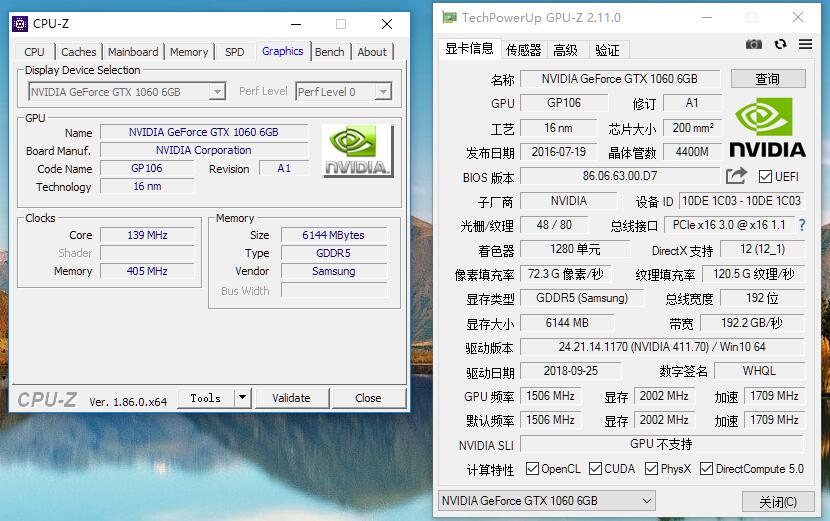Toggle the OpenCL checkbox
This screenshot has height=521, width=830.
533,469
